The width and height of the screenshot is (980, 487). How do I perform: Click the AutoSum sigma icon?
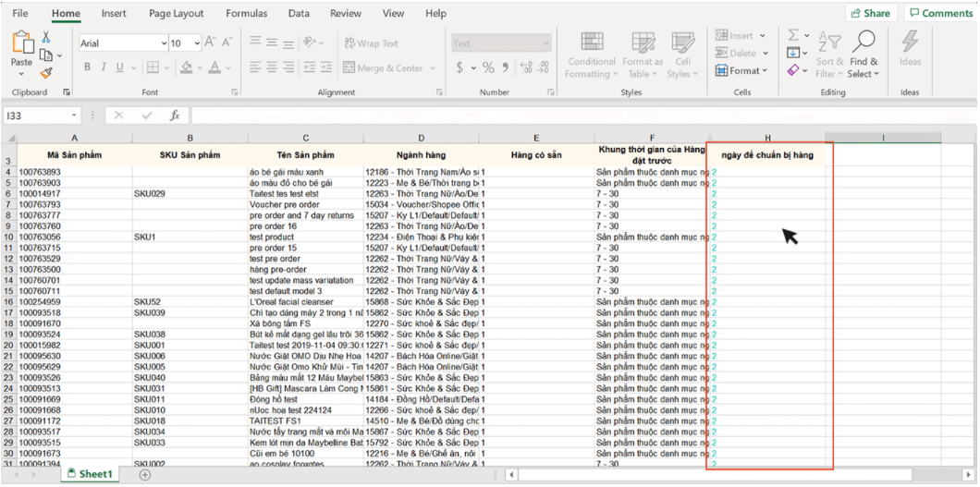tap(793, 35)
